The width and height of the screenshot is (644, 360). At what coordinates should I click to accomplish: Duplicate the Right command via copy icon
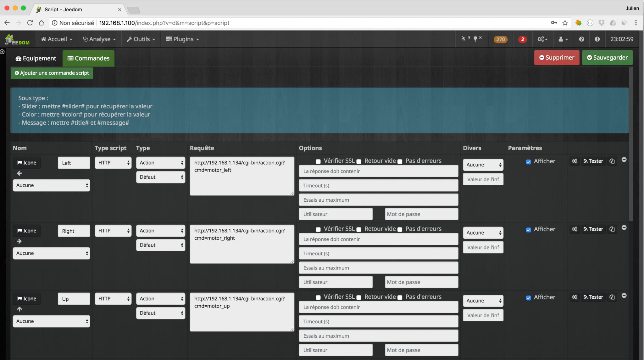tap(612, 229)
